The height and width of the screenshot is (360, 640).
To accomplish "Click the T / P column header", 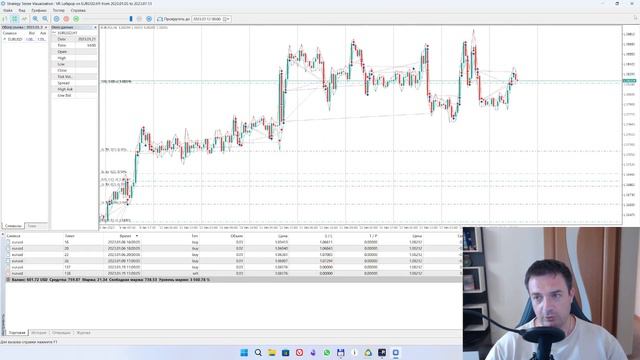I will 373,236.
